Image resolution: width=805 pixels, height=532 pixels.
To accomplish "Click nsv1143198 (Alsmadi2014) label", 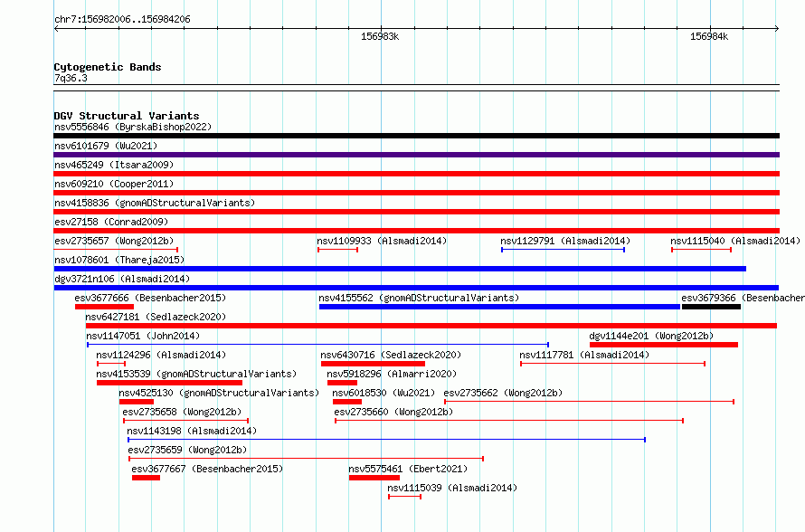I will pos(192,431).
